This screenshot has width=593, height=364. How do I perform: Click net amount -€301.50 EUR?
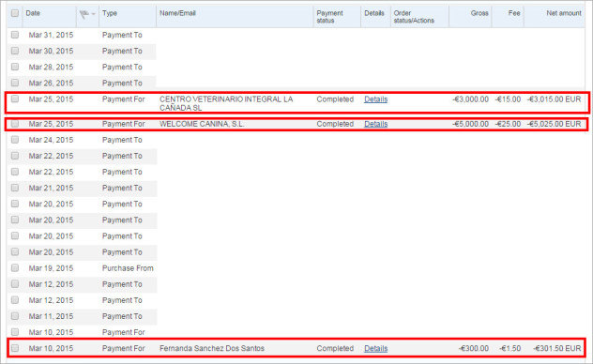coord(557,348)
